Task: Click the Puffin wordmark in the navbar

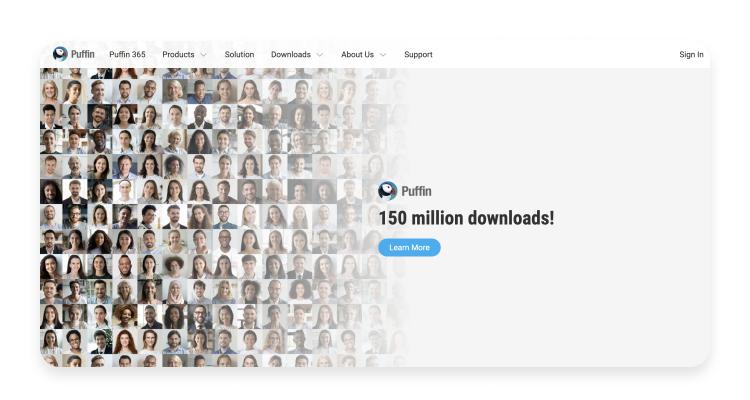Action: click(83, 54)
